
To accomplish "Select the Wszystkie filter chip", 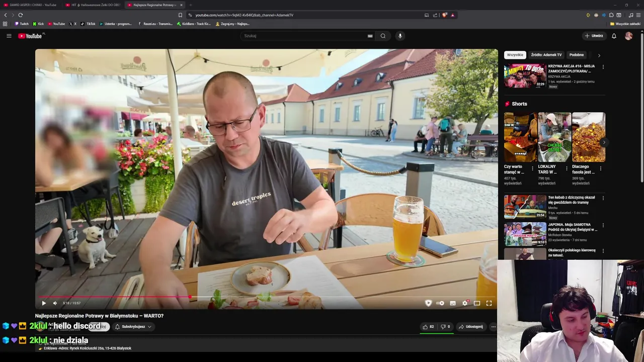I will (515, 55).
